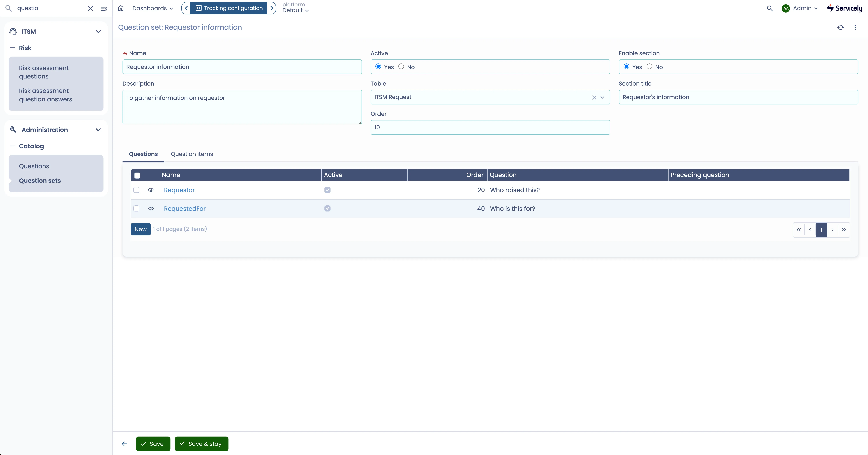Screen dimensions: 868x455
Task: Open the Admin user menu
Action: coord(805,8)
